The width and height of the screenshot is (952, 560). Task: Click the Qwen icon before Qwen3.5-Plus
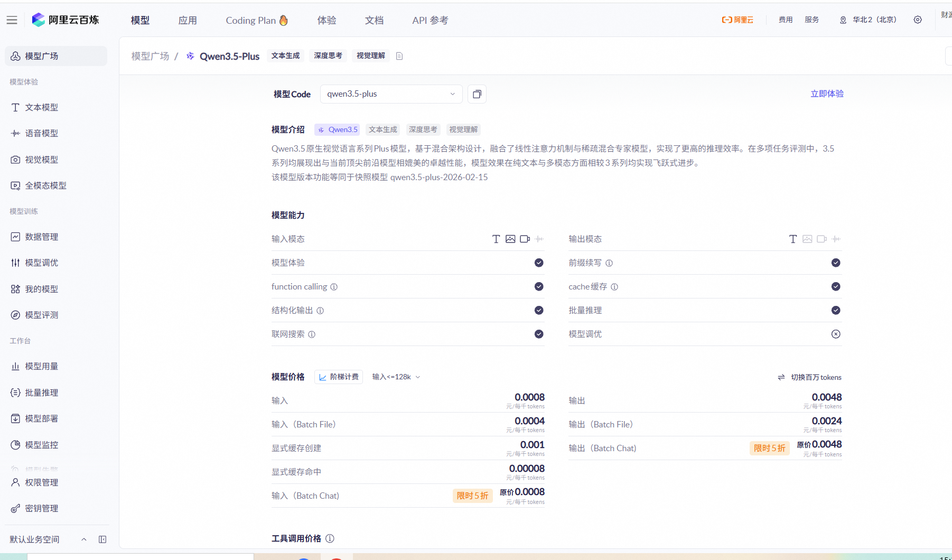click(x=190, y=56)
